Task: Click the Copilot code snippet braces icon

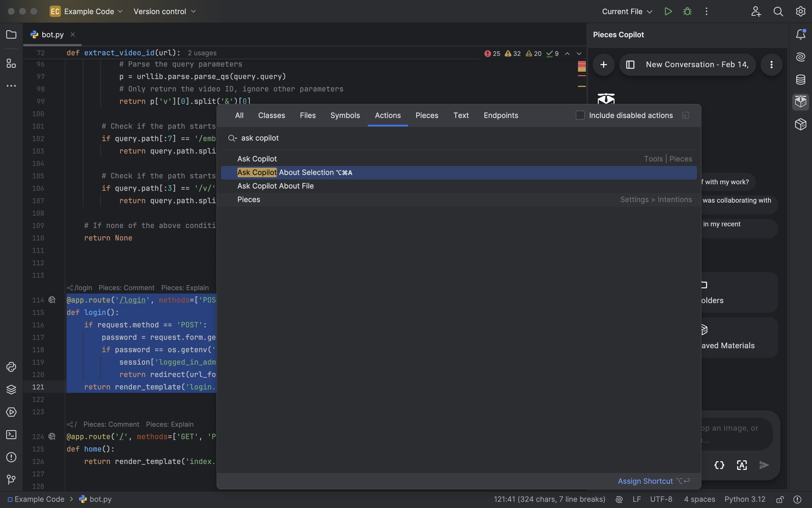Action: [719, 465]
